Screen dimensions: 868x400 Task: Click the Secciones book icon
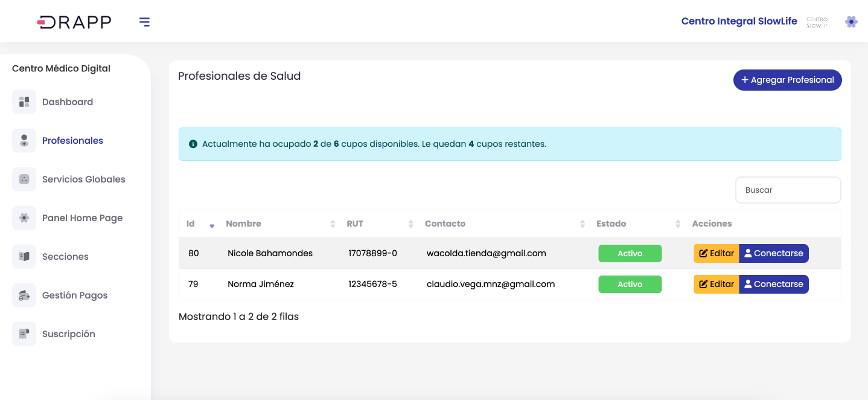click(24, 257)
